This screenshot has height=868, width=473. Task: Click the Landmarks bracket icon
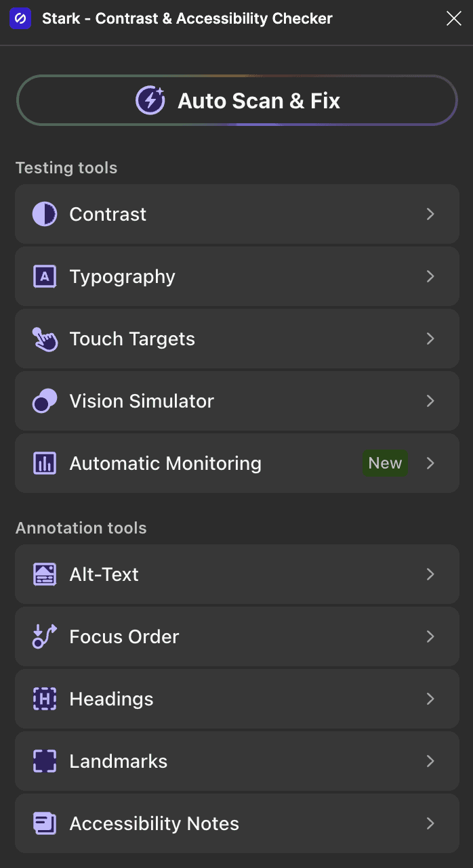(45, 761)
